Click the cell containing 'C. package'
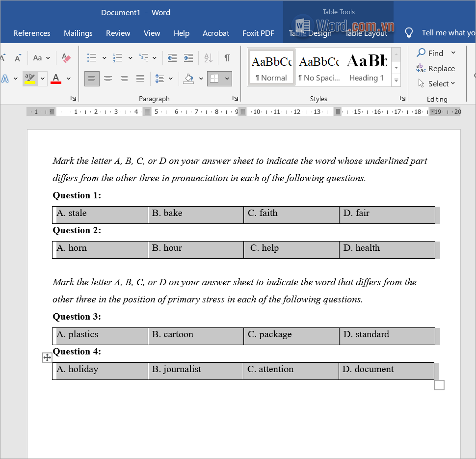 coord(291,336)
